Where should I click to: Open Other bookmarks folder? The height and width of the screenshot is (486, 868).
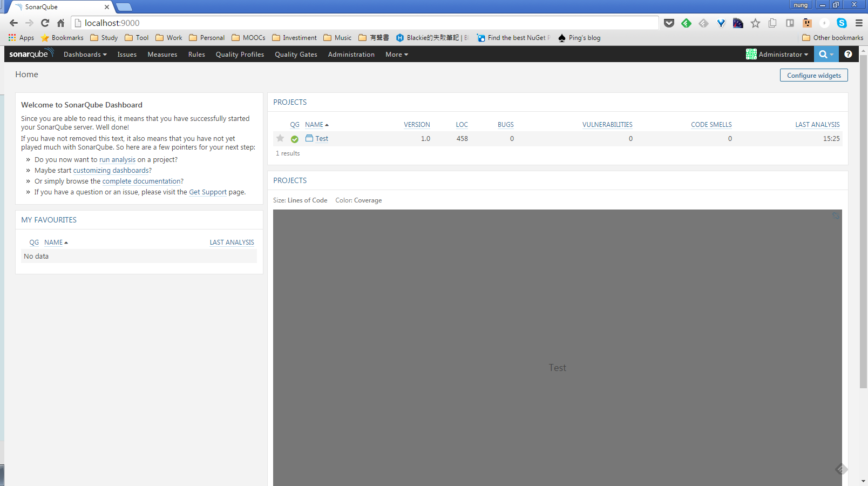[832, 38]
